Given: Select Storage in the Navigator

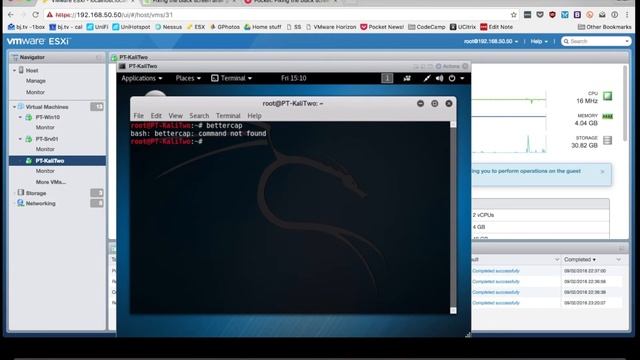Looking at the screenshot, I should [x=36, y=193].
